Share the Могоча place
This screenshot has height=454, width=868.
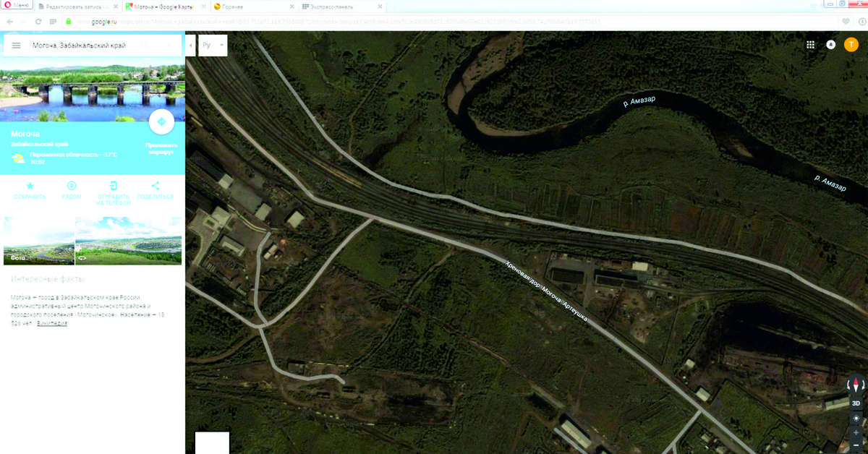pyautogui.click(x=155, y=187)
